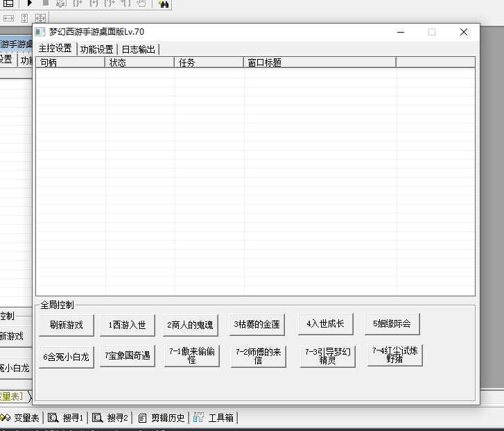Click the 7-1傲来偷偷怪 button
Viewport: 504px width, 431px height.
[191, 355]
